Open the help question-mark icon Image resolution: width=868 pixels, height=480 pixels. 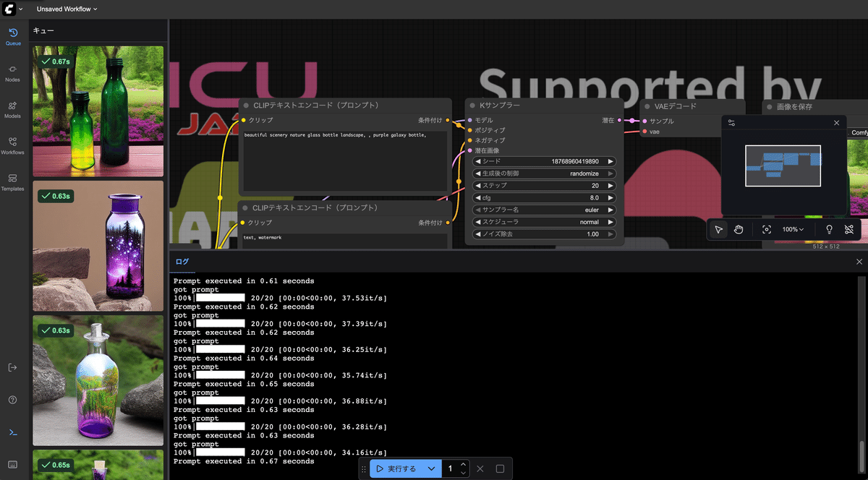13,400
